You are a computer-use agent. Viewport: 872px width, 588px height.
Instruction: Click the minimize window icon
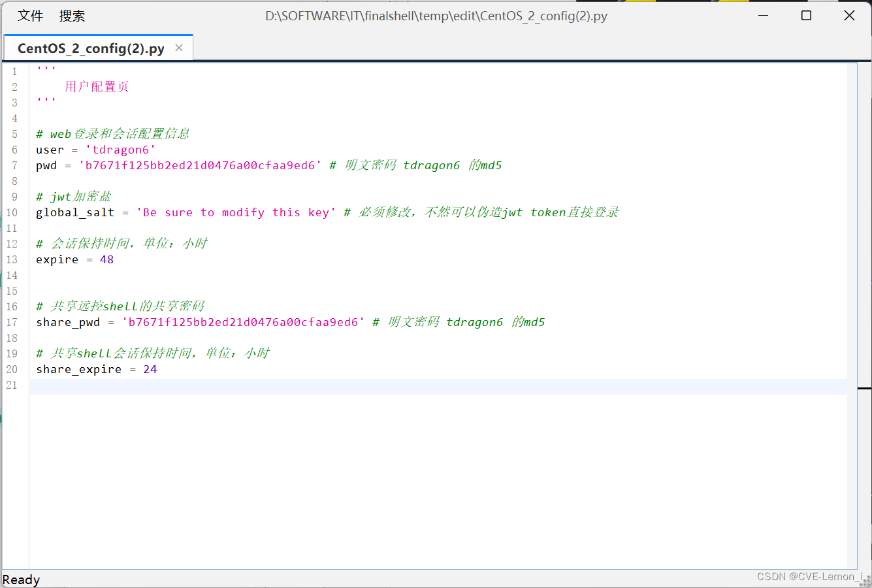[763, 15]
